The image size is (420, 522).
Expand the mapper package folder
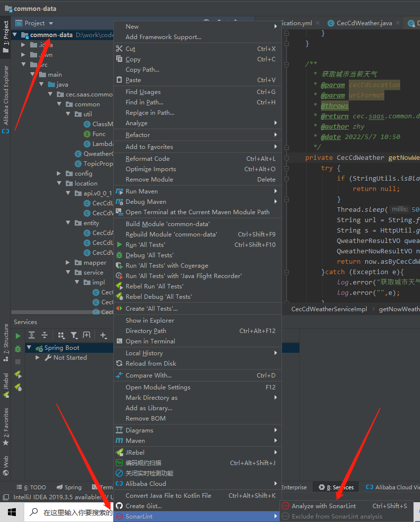pyautogui.click(x=68, y=263)
